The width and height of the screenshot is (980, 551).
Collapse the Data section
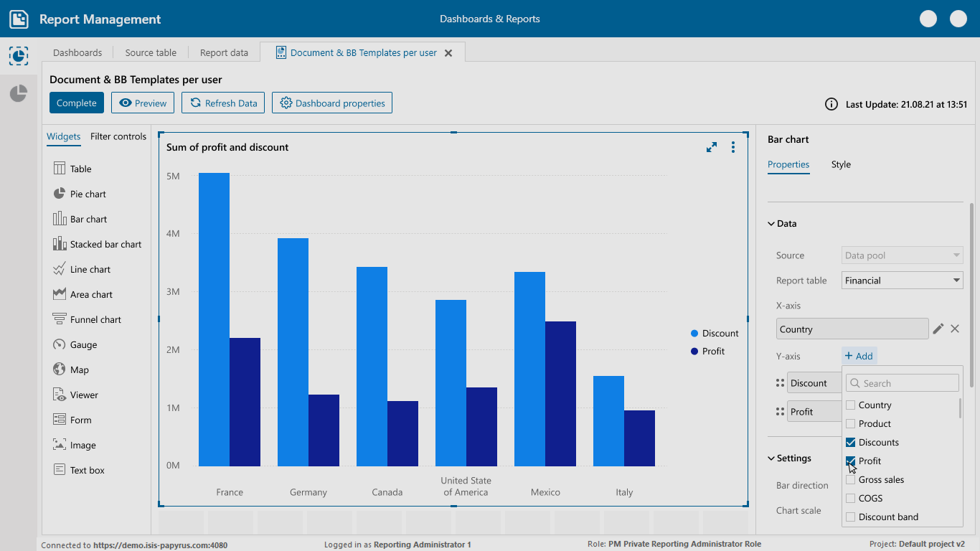[x=771, y=224]
